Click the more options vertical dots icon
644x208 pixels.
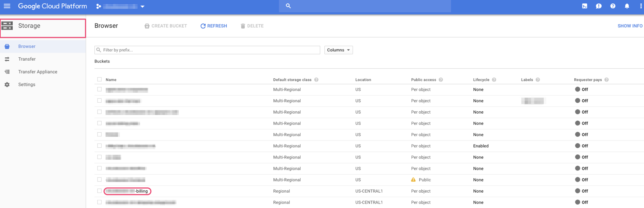pos(641,6)
